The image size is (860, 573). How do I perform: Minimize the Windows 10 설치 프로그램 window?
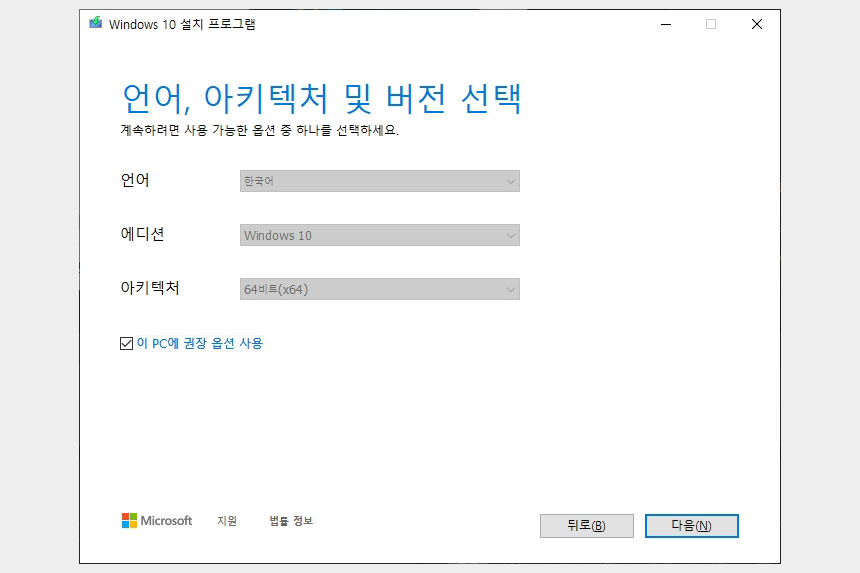coord(666,24)
